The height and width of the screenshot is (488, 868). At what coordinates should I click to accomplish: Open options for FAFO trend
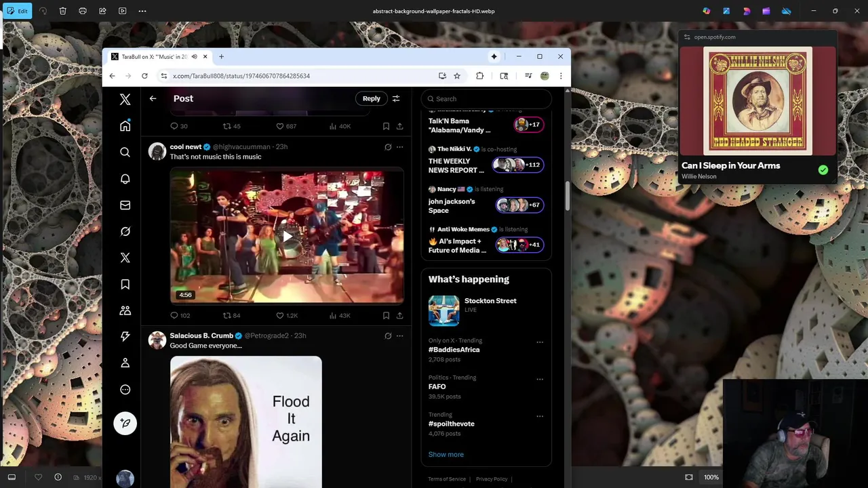click(x=540, y=379)
